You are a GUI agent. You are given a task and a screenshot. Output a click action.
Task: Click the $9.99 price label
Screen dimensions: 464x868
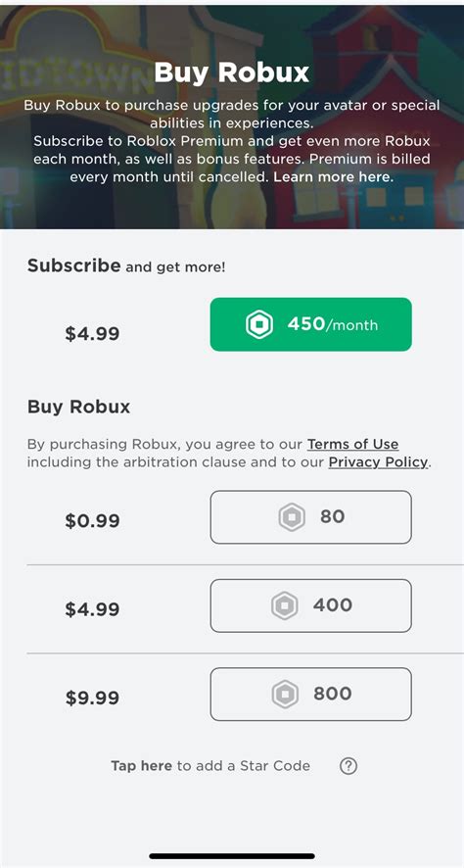click(x=92, y=699)
